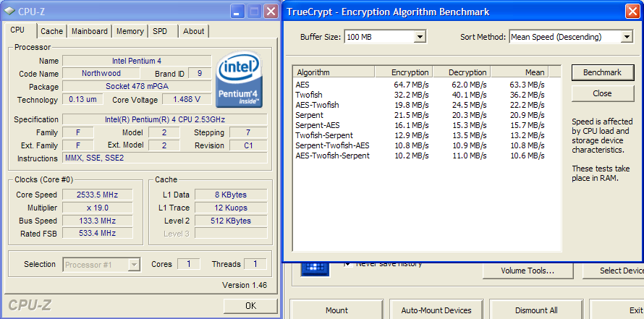Click the Specification field text

165,119
